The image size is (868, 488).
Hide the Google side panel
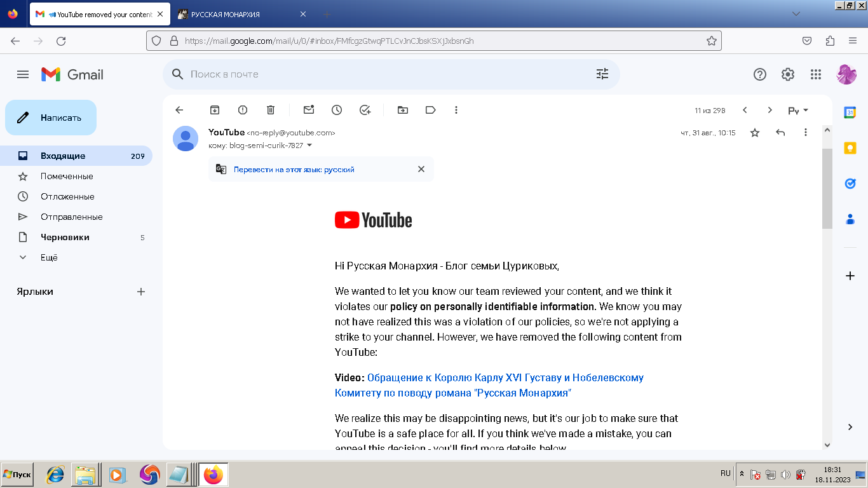850,427
